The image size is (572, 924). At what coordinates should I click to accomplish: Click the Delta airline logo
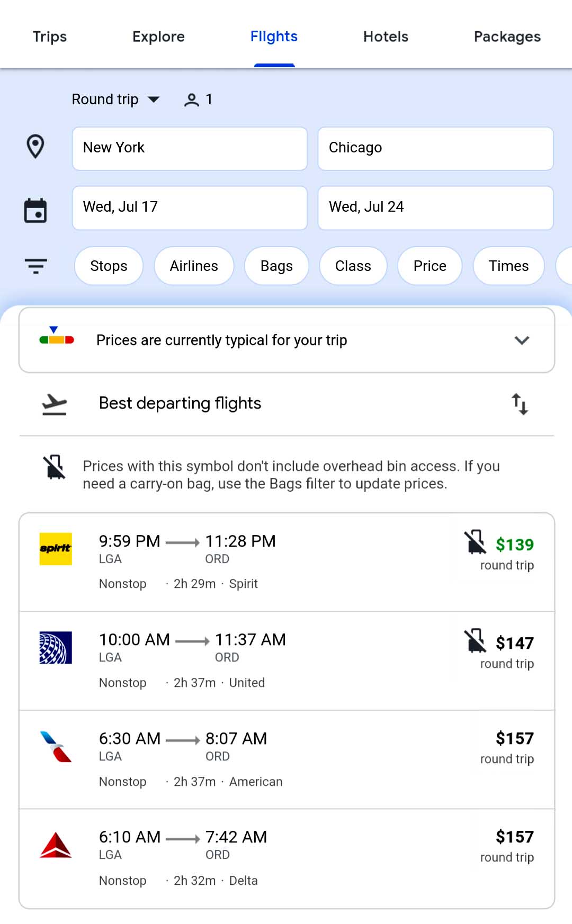(56, 845)
